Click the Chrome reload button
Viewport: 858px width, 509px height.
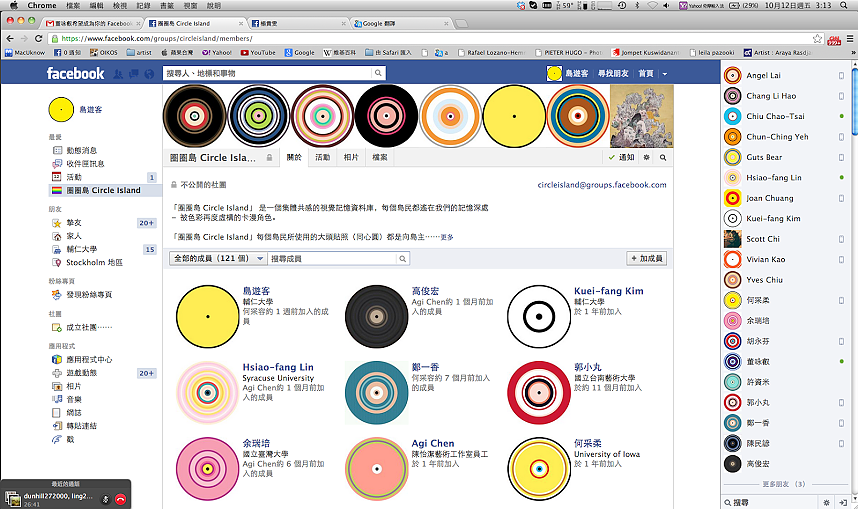[x=47, y=38]
